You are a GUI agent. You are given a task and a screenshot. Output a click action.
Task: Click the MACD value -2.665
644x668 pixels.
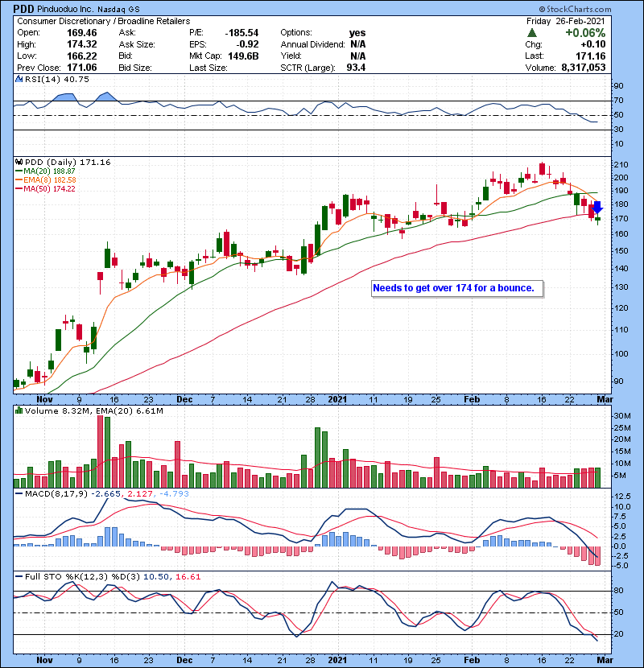click(105, 494)
